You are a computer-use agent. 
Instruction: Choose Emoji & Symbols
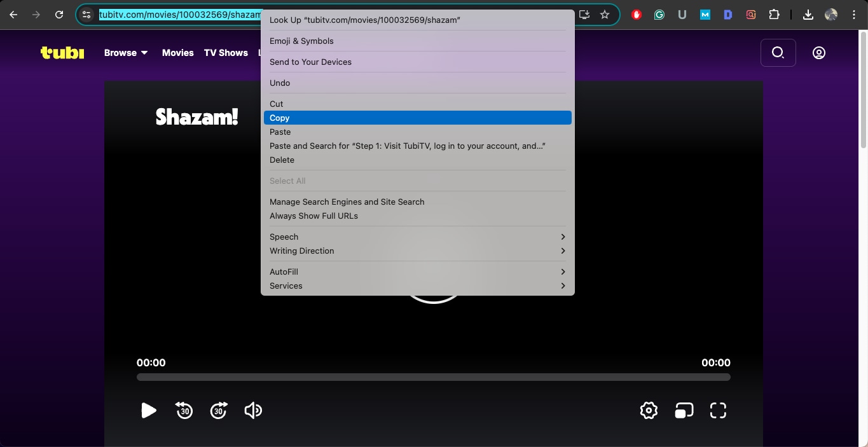pos(418,41)
